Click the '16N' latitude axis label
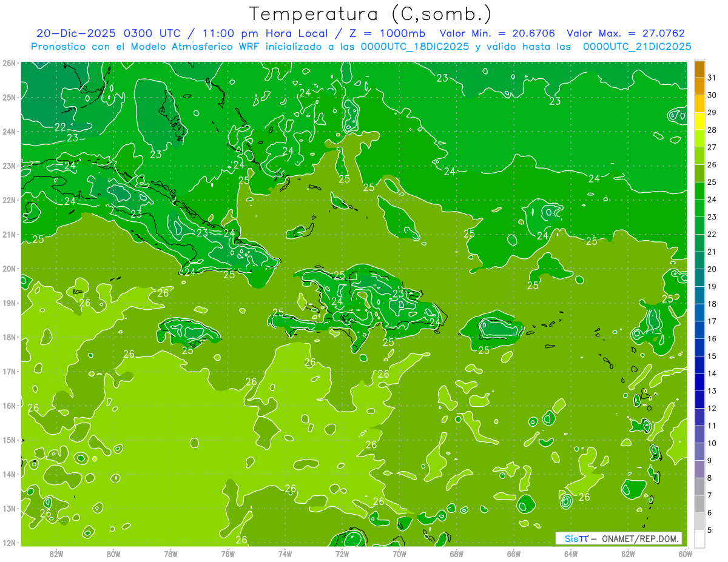This screenshot has height=562, width=728. [x=9, y=406]
